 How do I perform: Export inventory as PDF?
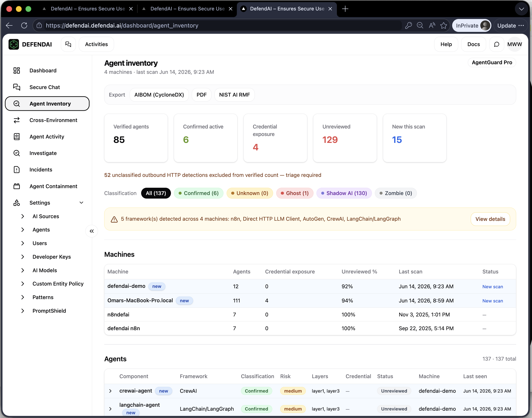click(202, 95)
